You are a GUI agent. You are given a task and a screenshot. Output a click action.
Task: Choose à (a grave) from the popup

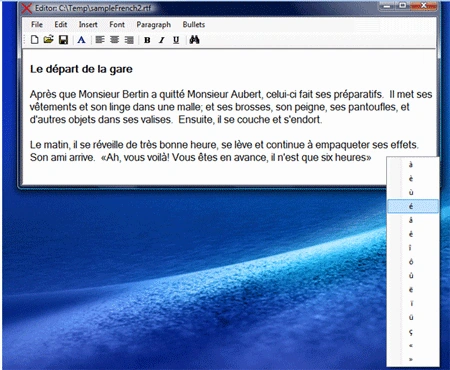413,164
